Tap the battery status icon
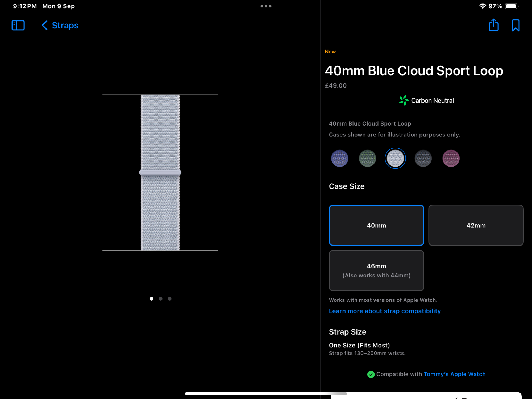This screenshot has height=399, width=532. coord(512,6)
